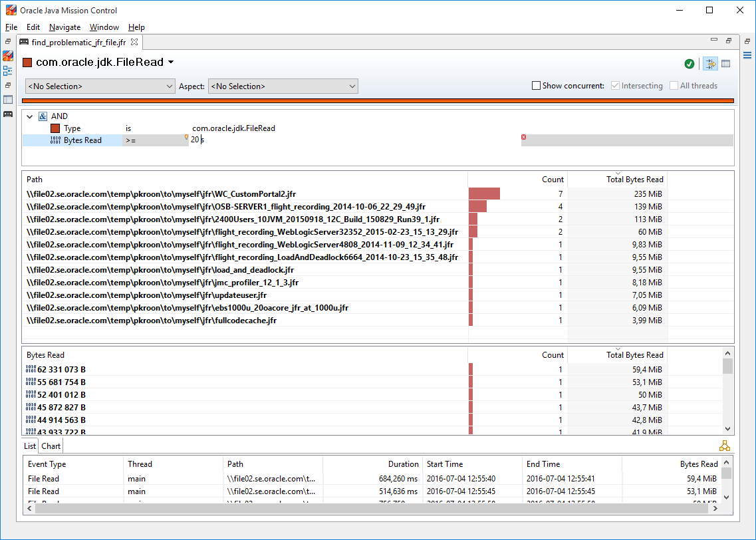Open the outline tree view icon in left sidebar
Viewport: 756px width, 540px height.
click(x=8, y=70)
